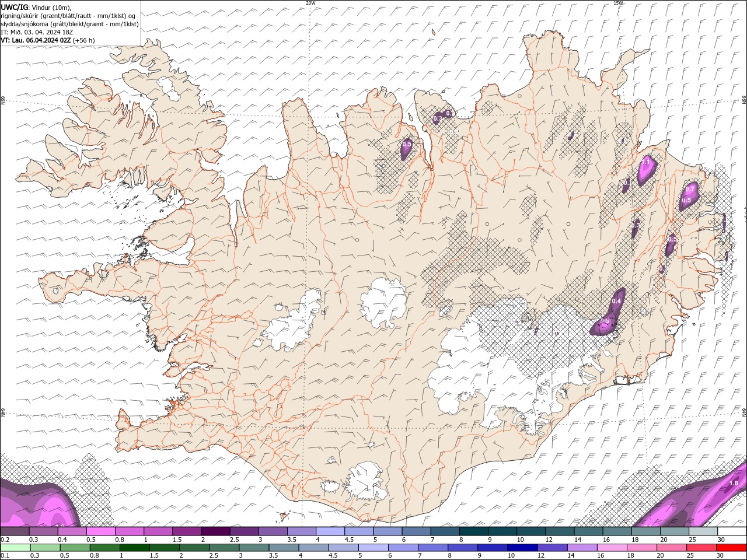Viewport: 747px width, 560px height.
Task: Click the upper legend swatch starting at 25
Action: click(703, 531)
